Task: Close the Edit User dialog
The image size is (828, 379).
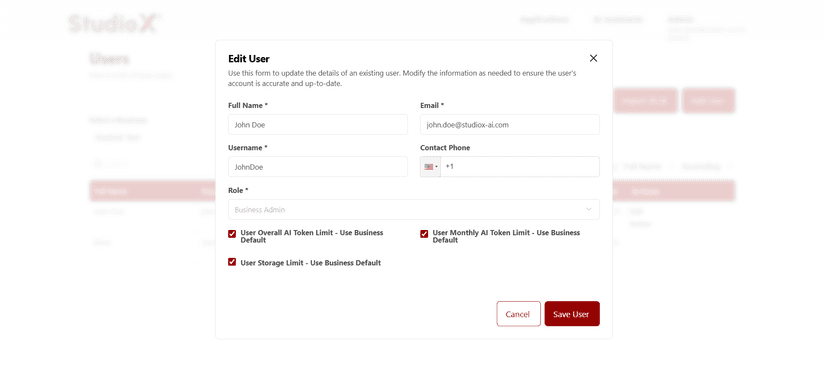Action: (x=593, y=58)
